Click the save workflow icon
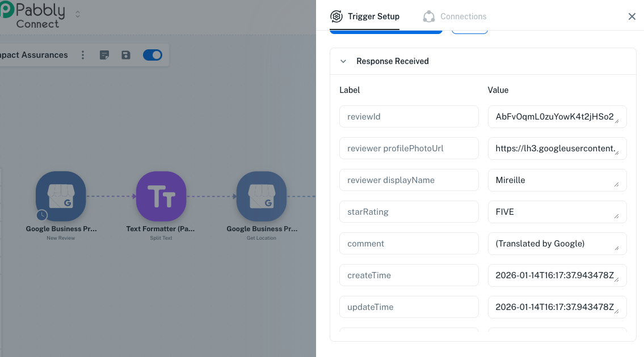This screenshot has width=644, height=357. 126,55
